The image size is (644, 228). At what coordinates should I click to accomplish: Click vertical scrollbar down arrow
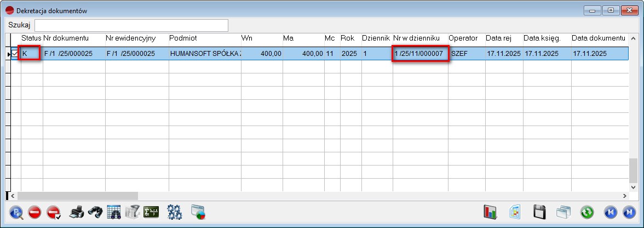coord(633,186)
